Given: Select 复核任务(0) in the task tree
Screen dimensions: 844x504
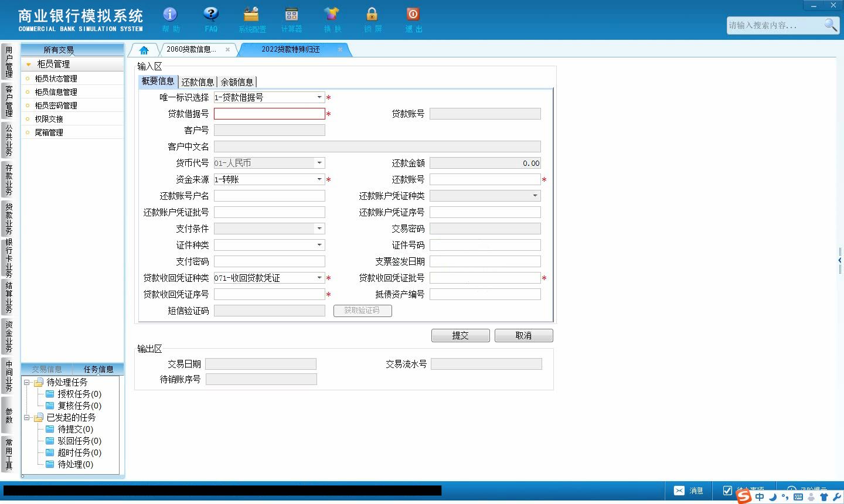Looking at the screenshot, I should click(x=79, y=406).
